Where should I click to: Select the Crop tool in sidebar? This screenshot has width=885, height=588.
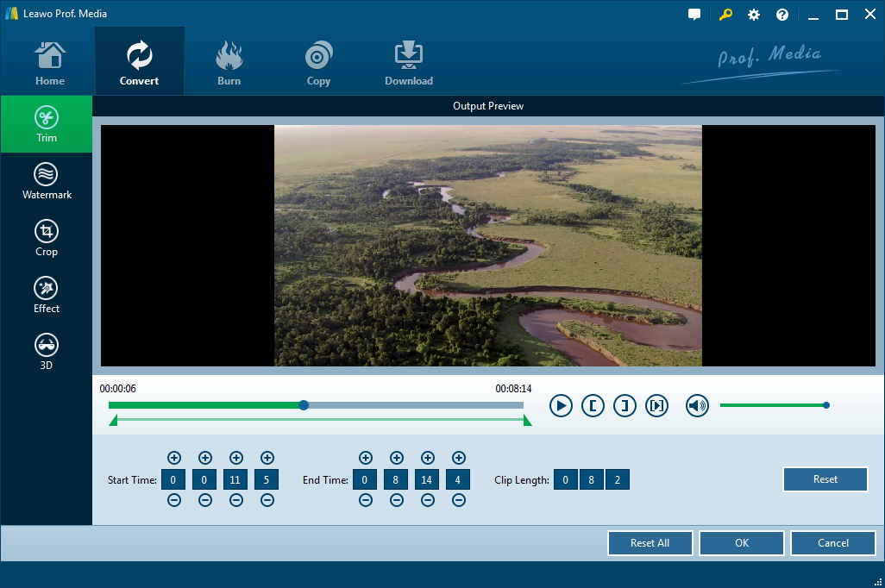(x=47, y=239)
